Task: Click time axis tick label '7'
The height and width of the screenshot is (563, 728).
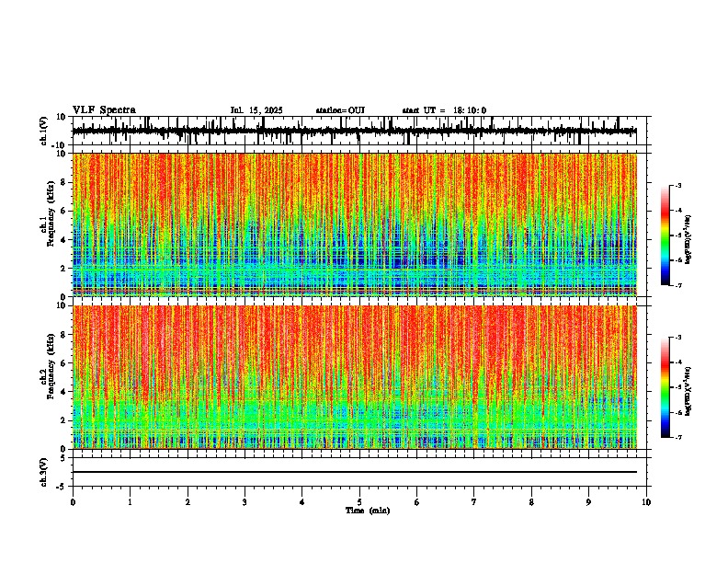Action: tap(474, 502)
